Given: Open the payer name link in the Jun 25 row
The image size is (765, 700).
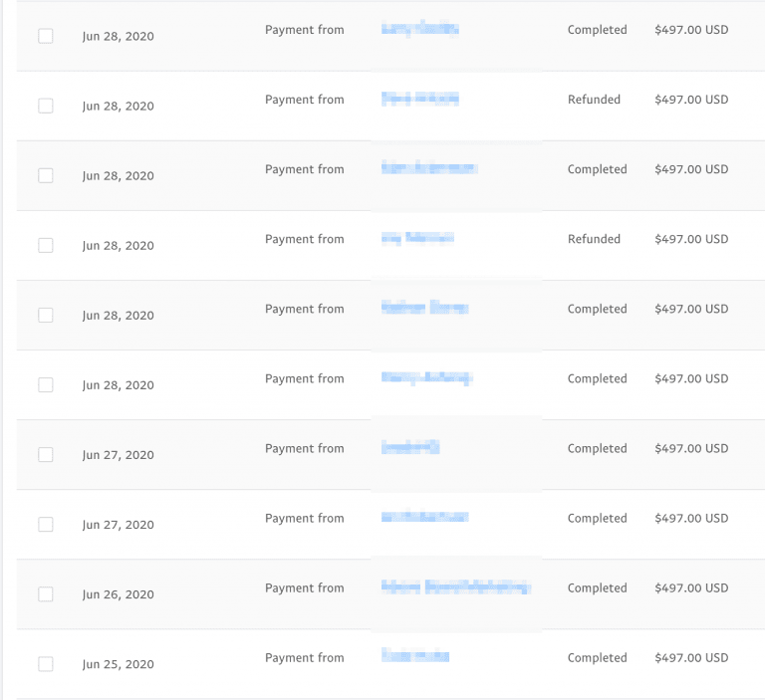Looking at the screenshot, I should point(415,655).
